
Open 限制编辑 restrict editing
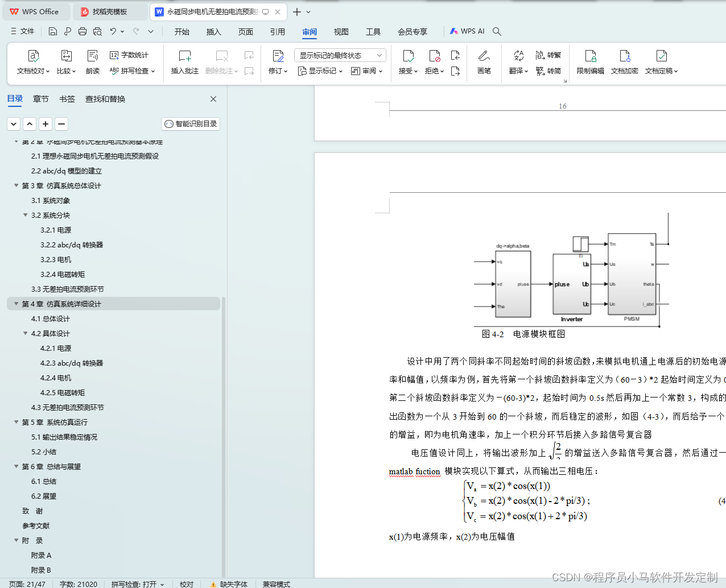591,62
